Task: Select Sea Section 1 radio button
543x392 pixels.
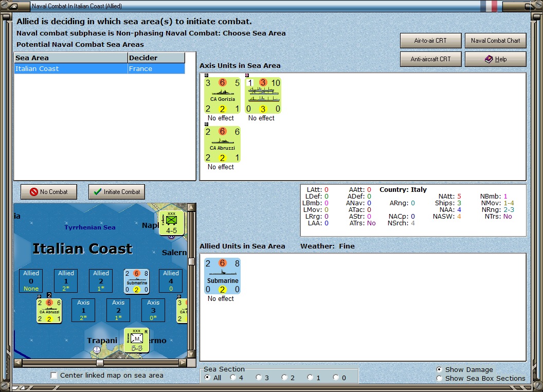Action: click(x=310, y=378)
